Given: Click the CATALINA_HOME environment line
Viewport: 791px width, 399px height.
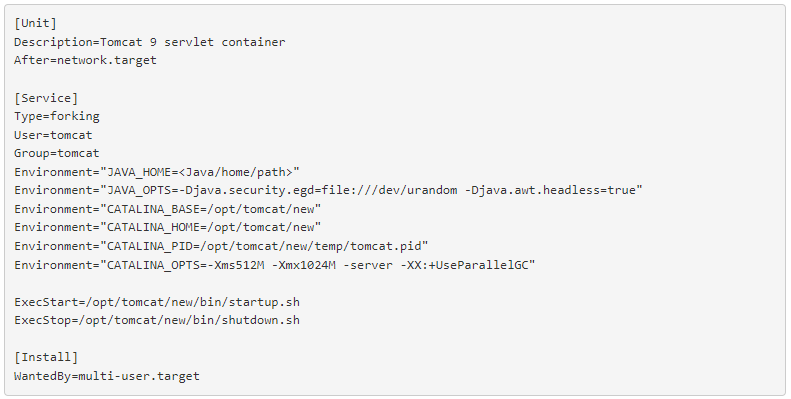Looking at the screenshot, I should point(167,227).
